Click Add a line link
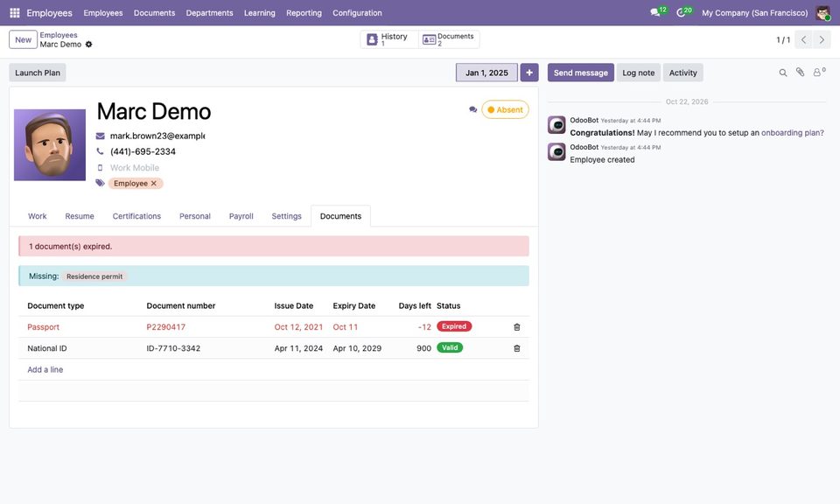Viewport: 840px width, 504px height. [45, 369]
